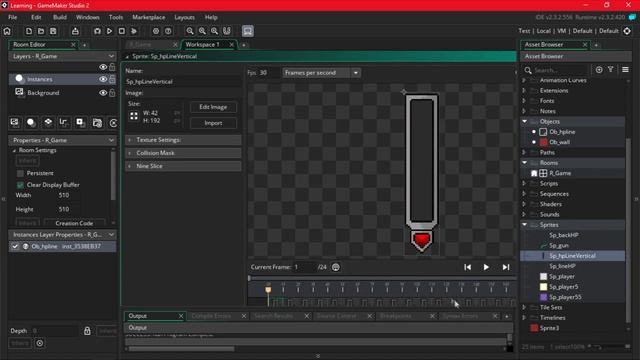The image size is (640, 360).
Task: Collapse the Properties - R_Game panel
Action: pos(111,140)
